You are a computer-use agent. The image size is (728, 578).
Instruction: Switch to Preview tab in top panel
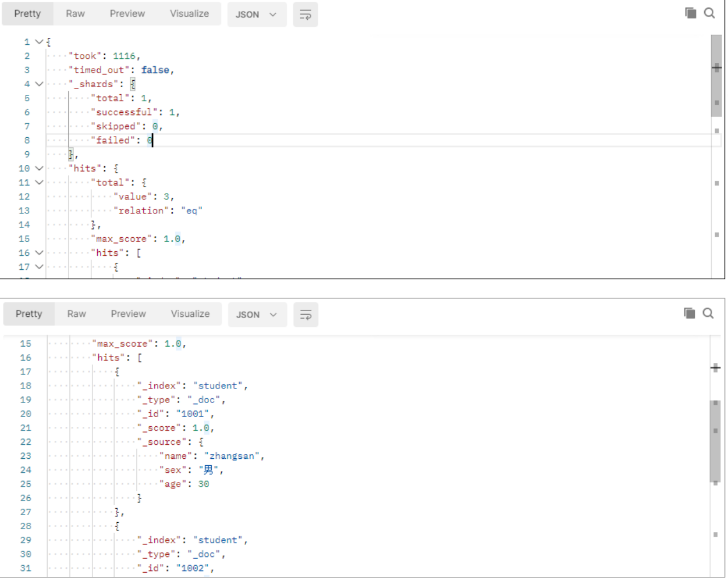[x=127, y=13]
